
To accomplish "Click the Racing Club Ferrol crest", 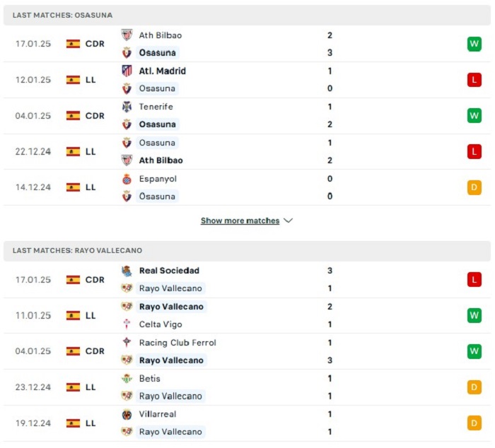I will 127,343.
